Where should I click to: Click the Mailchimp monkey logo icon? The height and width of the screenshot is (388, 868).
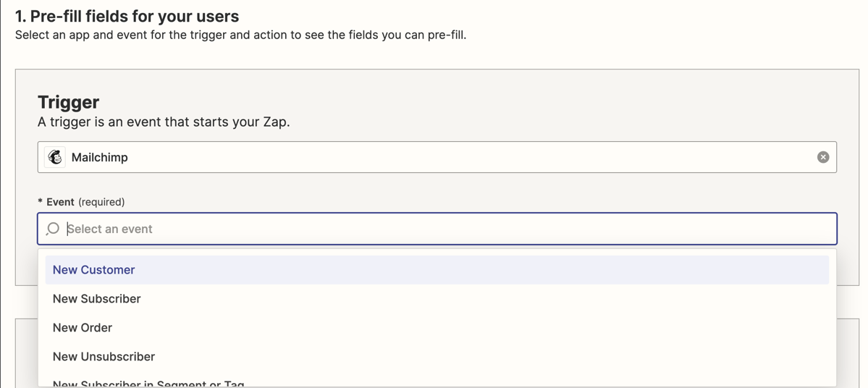tap(54, 157)
